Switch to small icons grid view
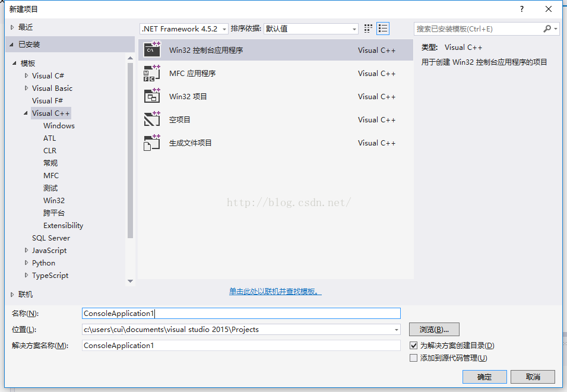567x392 pixels. pos(368,29)
